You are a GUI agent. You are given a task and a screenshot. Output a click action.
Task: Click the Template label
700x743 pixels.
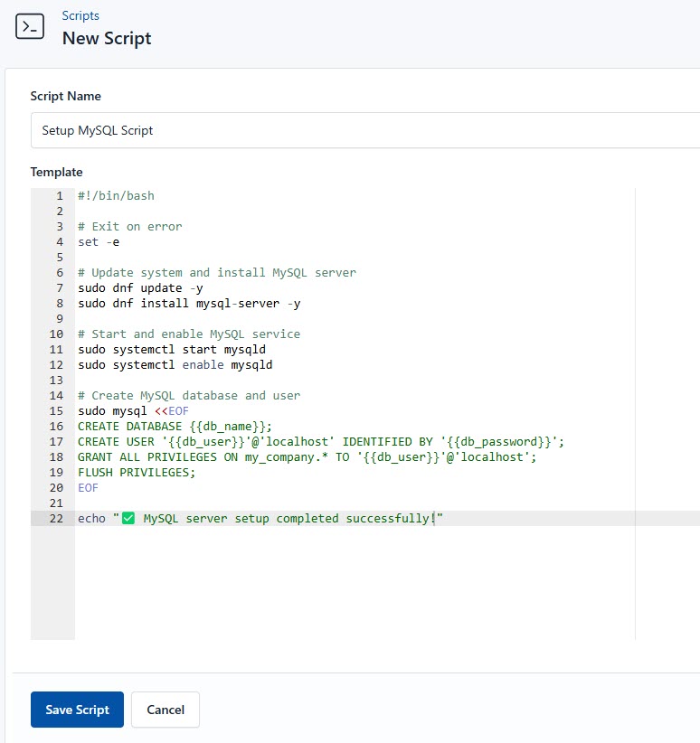coord(56,172)
